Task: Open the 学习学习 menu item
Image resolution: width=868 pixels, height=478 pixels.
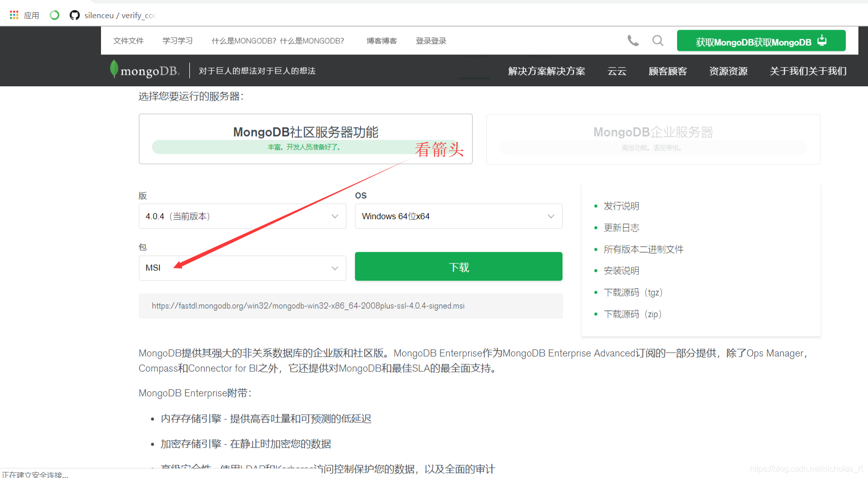Action: click(x=178, y=41)
